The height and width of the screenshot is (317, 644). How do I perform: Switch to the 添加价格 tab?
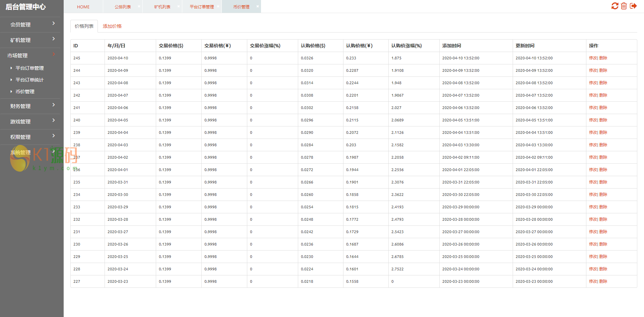pos(112,26)
